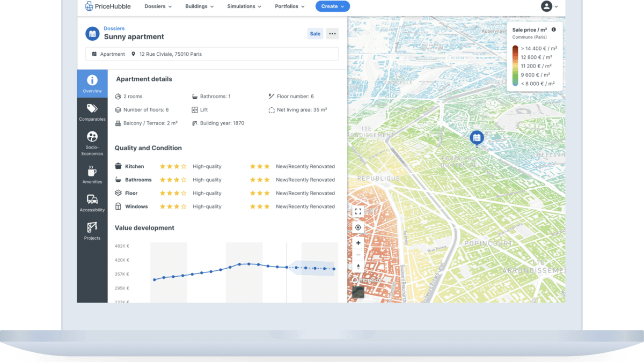This screenshot has width=644, height=362.
Task: Select the Overview sidebar tab
Action: [92, 84]
